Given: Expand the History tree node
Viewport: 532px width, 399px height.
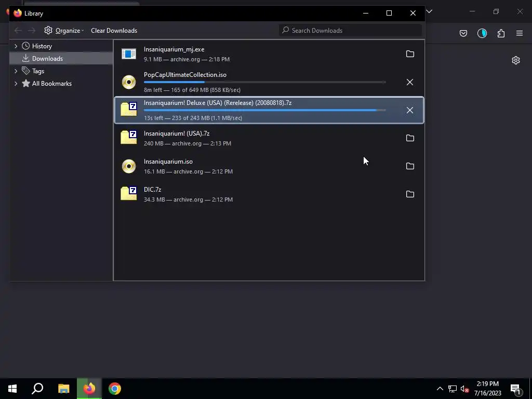Looking at the screenshot, I should pyautogui.click(x=16, y=46).
